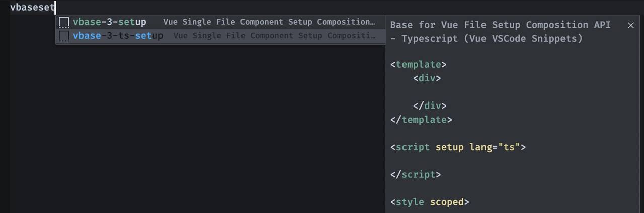644x213 pixels.
Task: Select the vbase-3-setup suggestion
Action: click(x=109, y=22)
